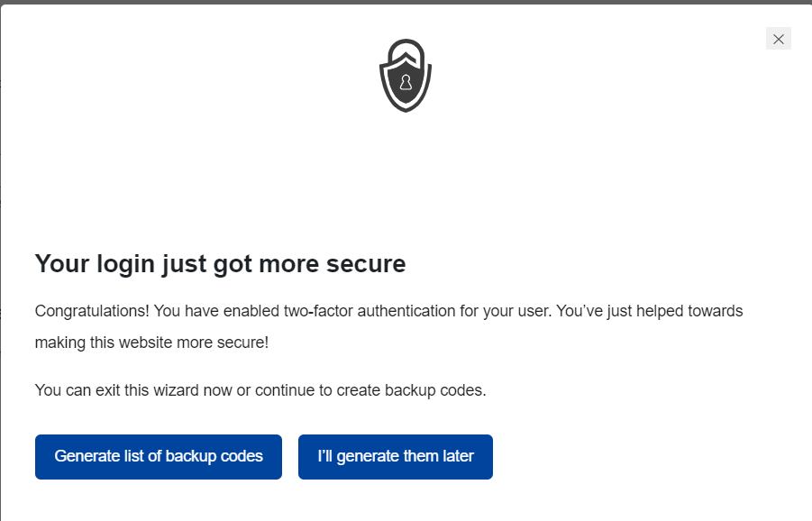Click Generate list of backup codes
Image resolution: width=812 pixels, height=521 pixels.
pos(159,456)
